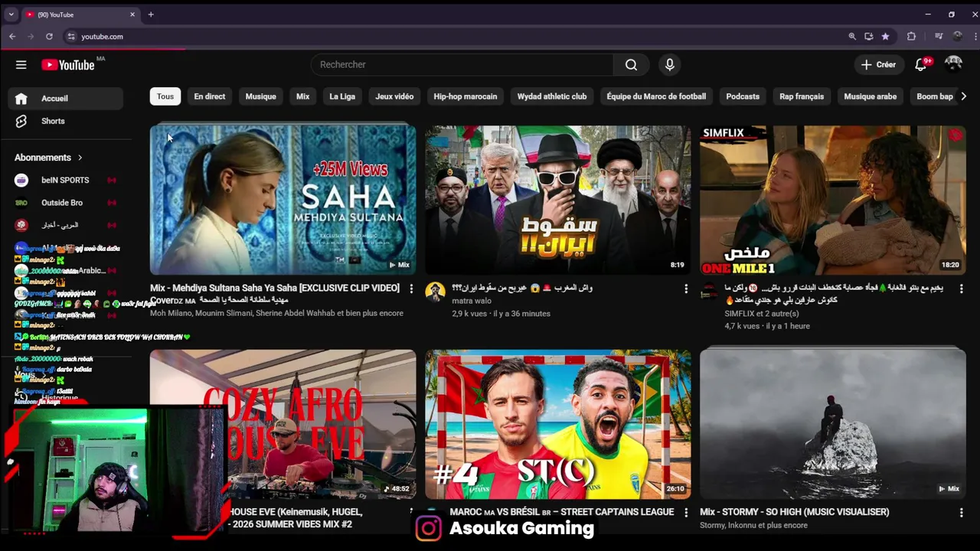
Task: Open the notifications bell
Action: [921, 65]
